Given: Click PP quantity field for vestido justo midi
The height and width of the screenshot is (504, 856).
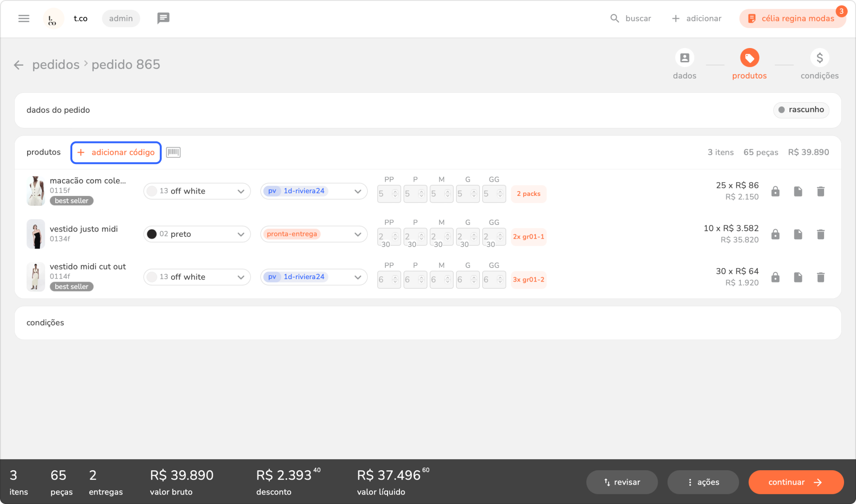Looking at the screenshot, I should point(385,236).
